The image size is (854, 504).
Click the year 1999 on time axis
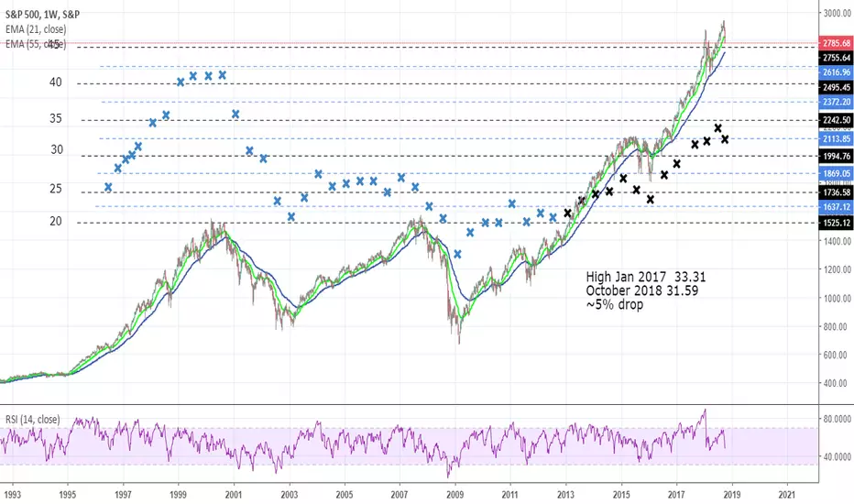click(178, 495)
